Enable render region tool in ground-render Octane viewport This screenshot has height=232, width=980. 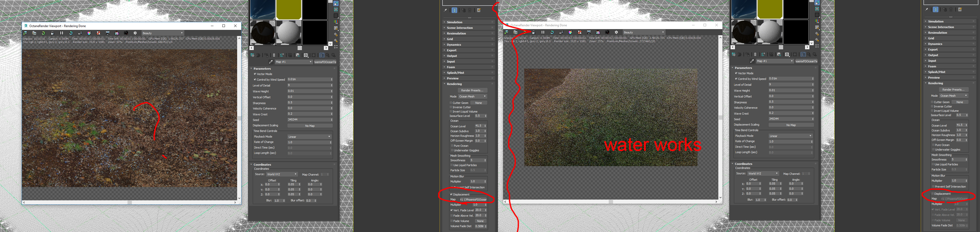(108, 33)
